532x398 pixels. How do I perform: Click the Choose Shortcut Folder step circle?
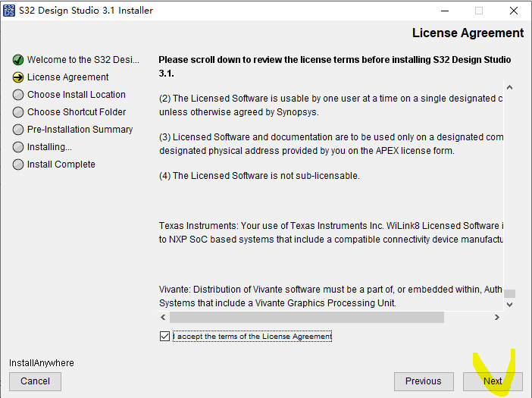[x=18, y=112]
